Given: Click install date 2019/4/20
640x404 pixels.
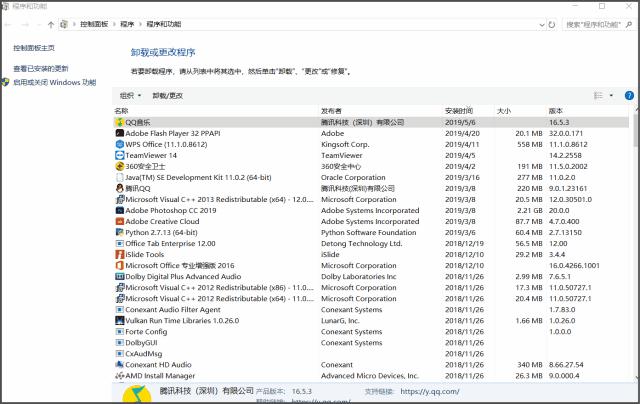Looking at the screenshot, I should 462,133.
